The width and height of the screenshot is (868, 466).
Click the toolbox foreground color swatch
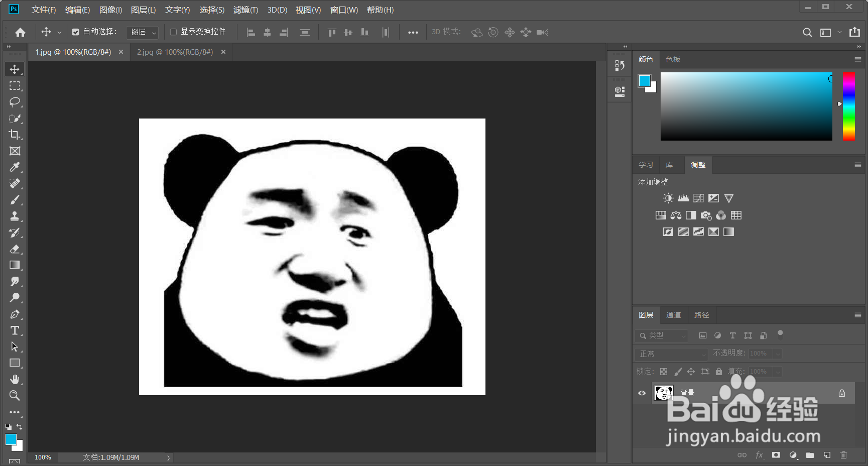point(11,439)
